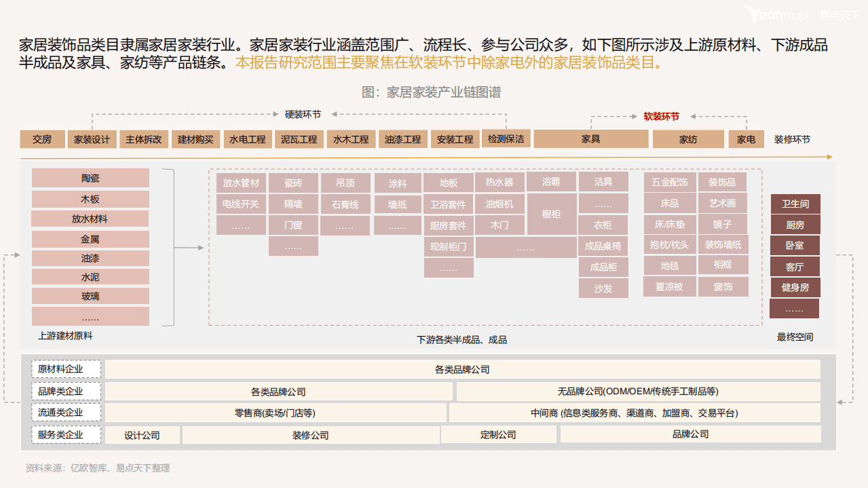Image resolution: width=868 pixels, height=488 pixels.
Task: Open the 软装环节 label
Action: click(660, 116)
